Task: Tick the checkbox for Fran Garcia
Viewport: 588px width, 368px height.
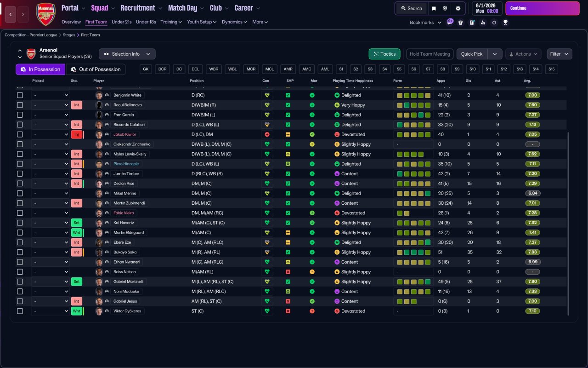Action: 20,115
